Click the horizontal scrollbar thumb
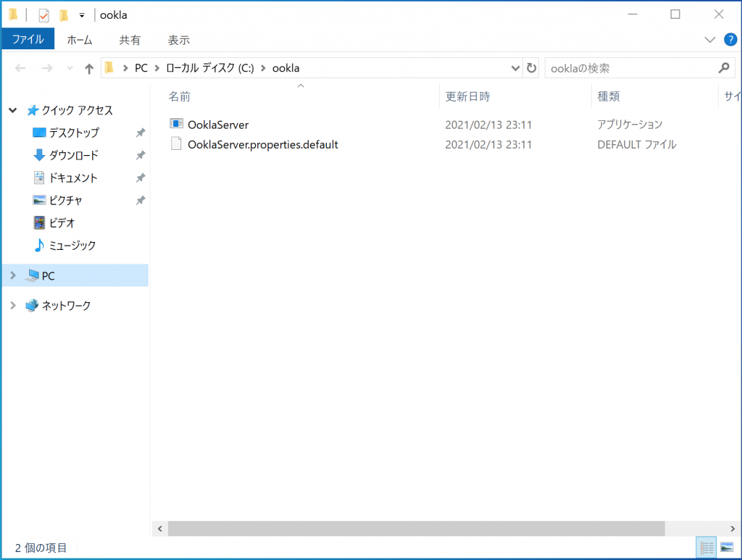The height and width of the screenshot is (560, 742). point(417,529)
